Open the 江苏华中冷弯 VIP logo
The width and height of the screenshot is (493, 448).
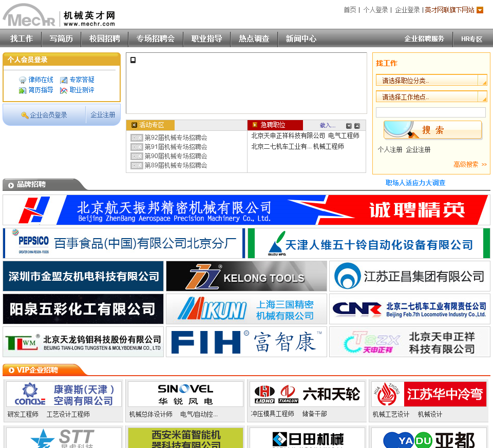(x=429, y=394)
